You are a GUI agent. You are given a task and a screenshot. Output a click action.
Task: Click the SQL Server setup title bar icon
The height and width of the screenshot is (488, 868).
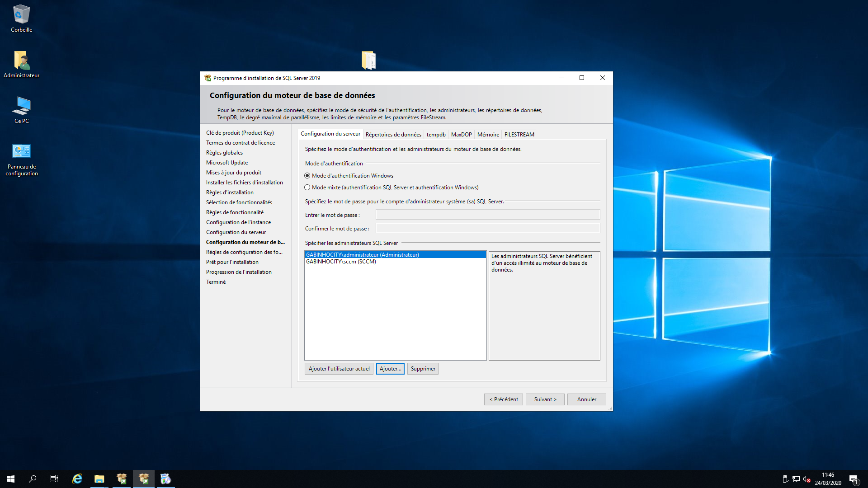coord(208,78)
